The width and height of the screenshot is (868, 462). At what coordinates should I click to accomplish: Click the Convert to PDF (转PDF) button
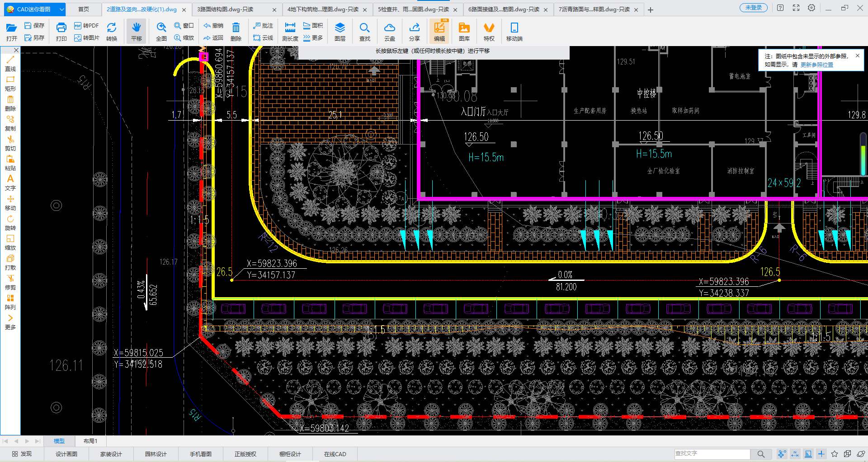pyautogui.click(x=86, y=26)
